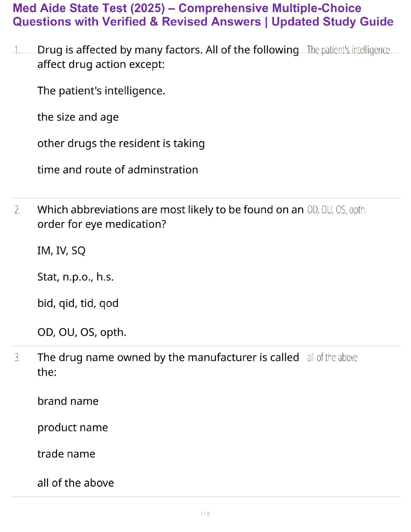Click question number 3 marker

17,358
